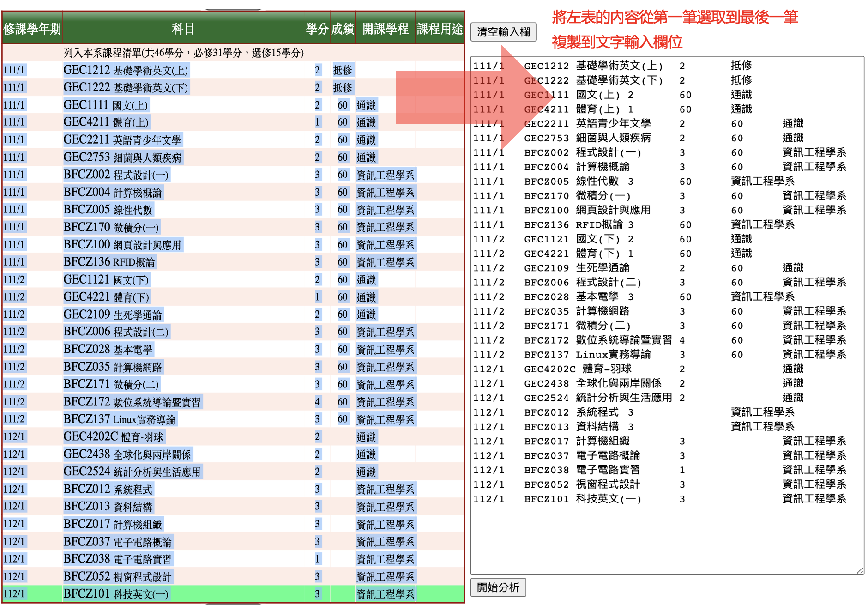Select GEC4202C 體育-羽球 course cell

coord(114,437)
